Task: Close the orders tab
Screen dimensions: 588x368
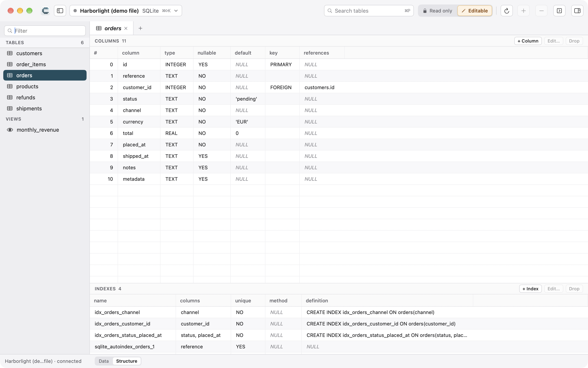Action: [126, 28]
